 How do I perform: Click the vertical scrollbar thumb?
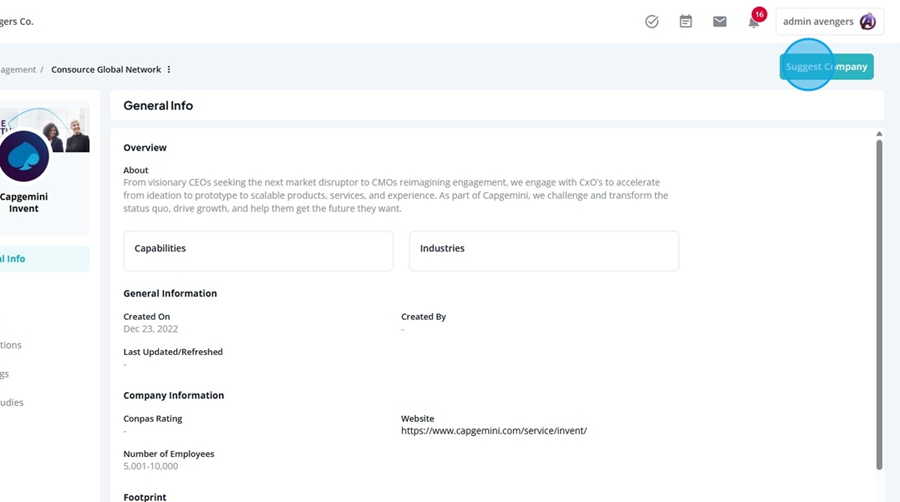879,304
